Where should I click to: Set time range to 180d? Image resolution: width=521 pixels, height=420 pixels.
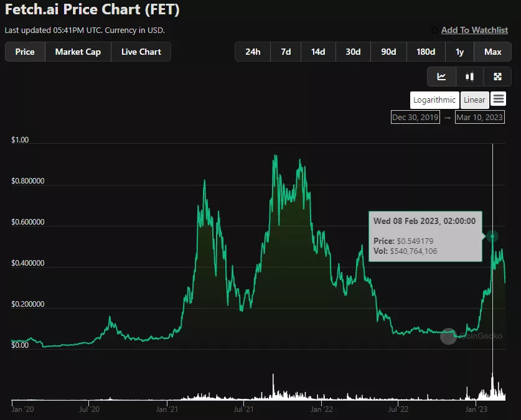(426, 52)
